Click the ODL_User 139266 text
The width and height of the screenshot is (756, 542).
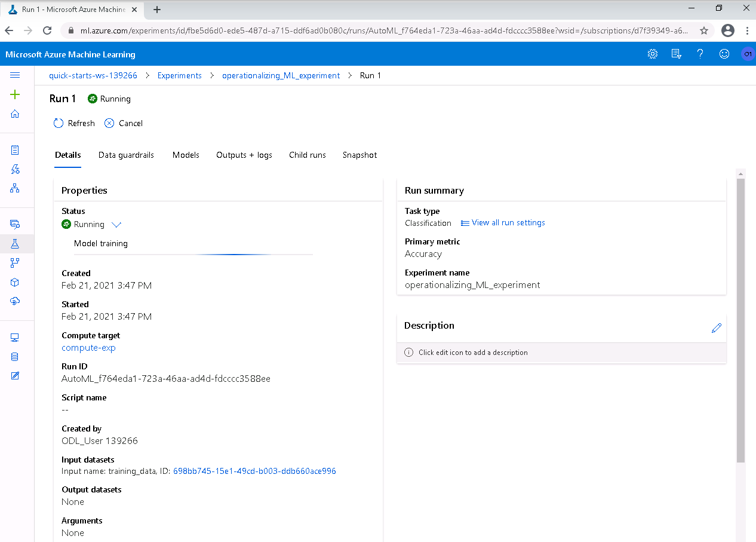pyautogui.click(x=100, y=440)
